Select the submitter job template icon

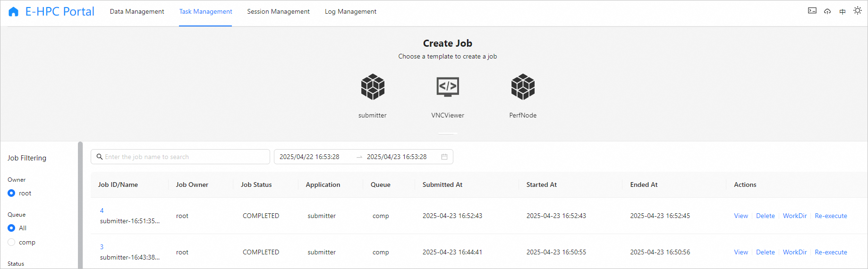click(373, 87)
